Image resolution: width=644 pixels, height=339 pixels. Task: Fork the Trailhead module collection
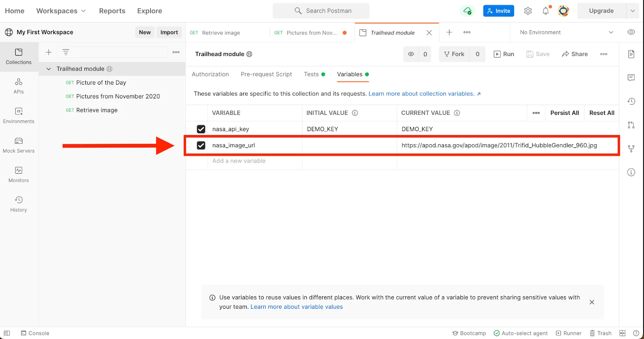[x=454, y=54]
